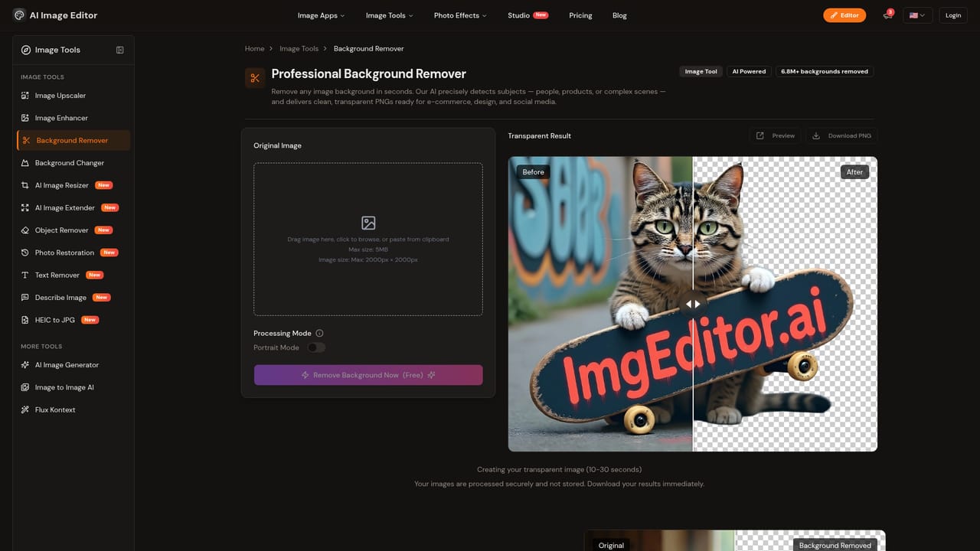Go to Home breadcrumb link
Image resolution: width=980 pixels, height=551 pixels.
[x=254, y=49]
